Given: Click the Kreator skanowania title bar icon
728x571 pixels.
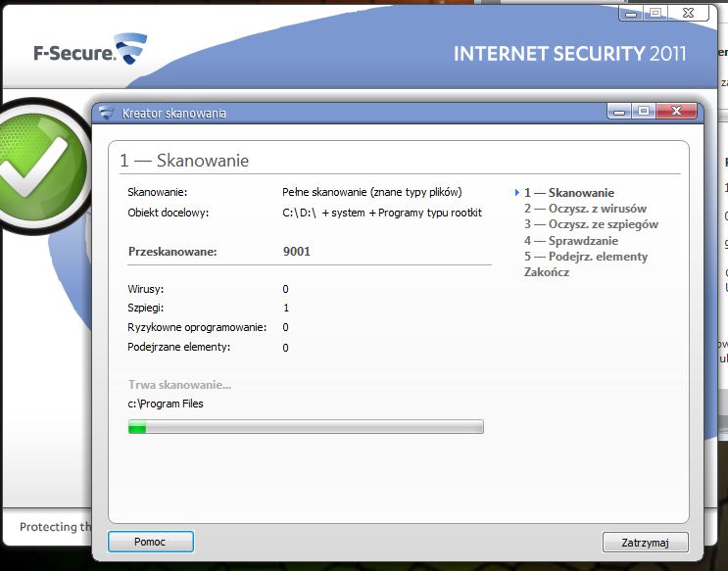Looking at the screenshot, I should 106,113.
